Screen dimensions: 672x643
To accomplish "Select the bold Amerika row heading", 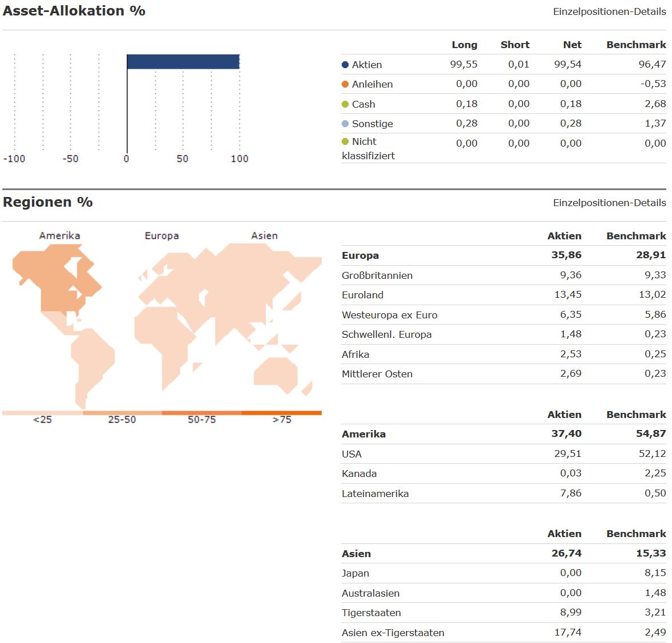I will coord(363,434).
